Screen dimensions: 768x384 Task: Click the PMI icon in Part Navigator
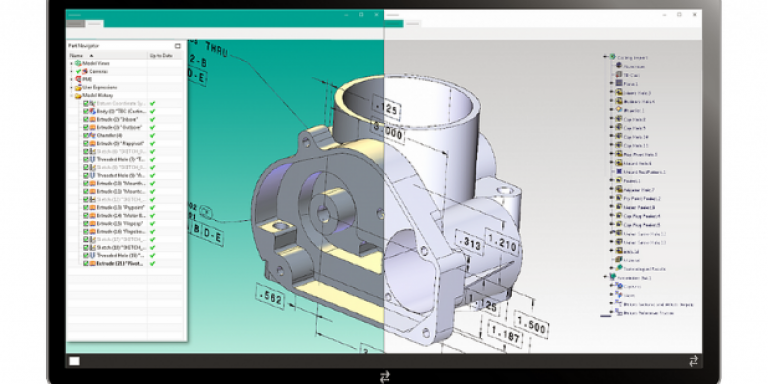click(x=78, y=79)
